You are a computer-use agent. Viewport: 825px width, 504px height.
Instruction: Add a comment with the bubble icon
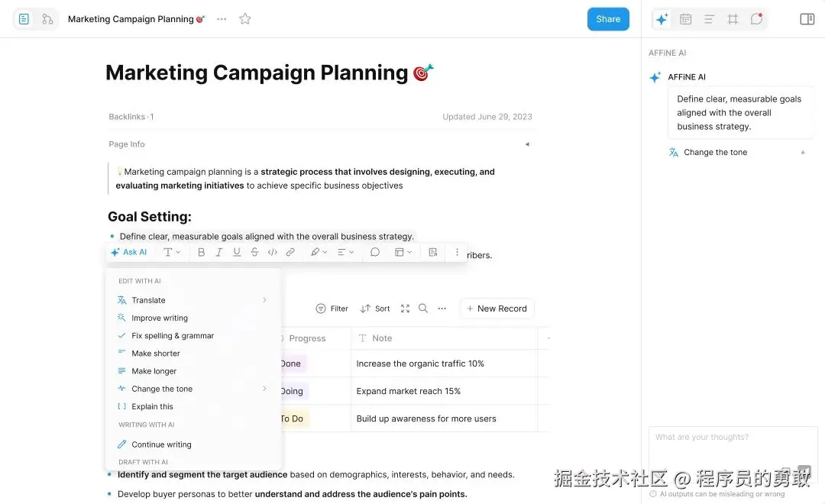pos(374,252)
